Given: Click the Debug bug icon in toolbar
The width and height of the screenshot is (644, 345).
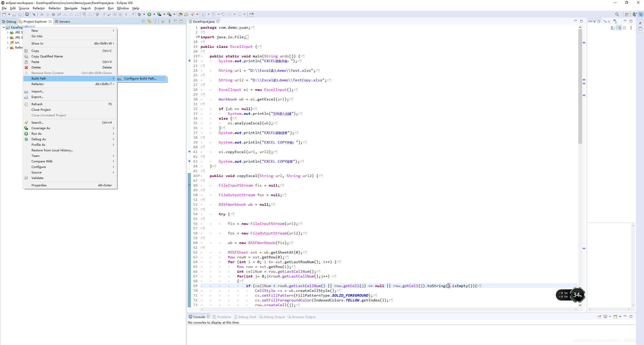Looking at the screenshot, I should click(139, 14).
